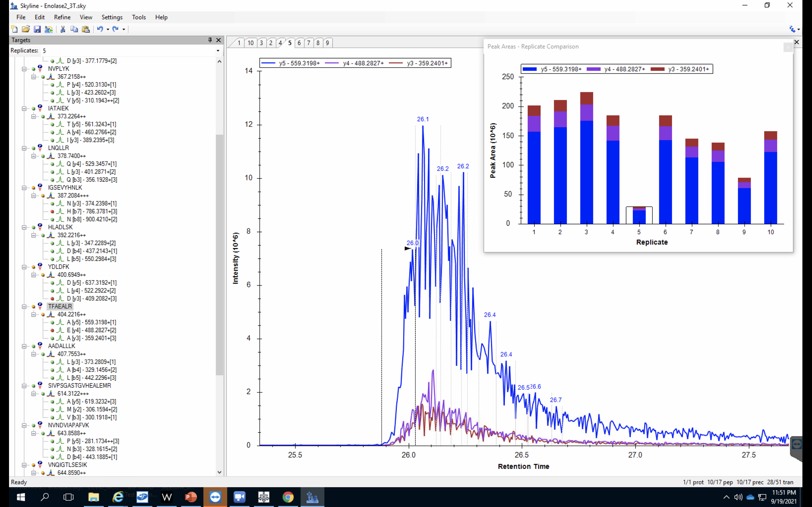Collapse the NVPLYK peptide node

click(24, 69)
